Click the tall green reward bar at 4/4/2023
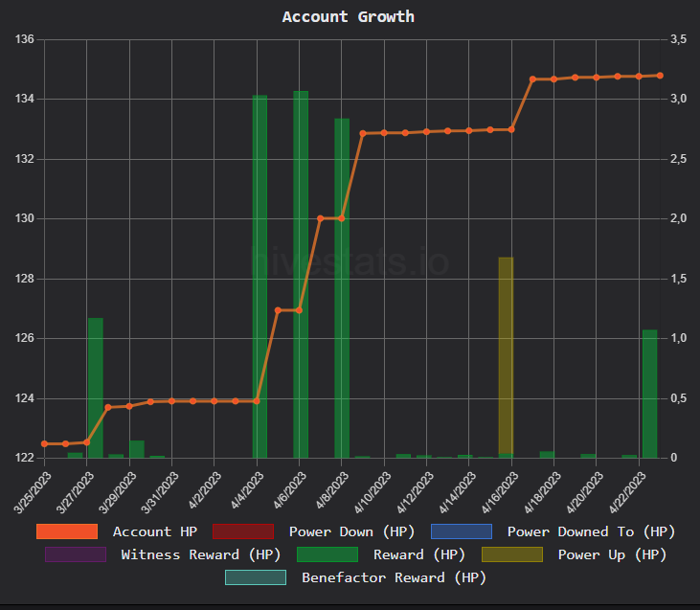700x610 pixels. (x=260, y=278)
